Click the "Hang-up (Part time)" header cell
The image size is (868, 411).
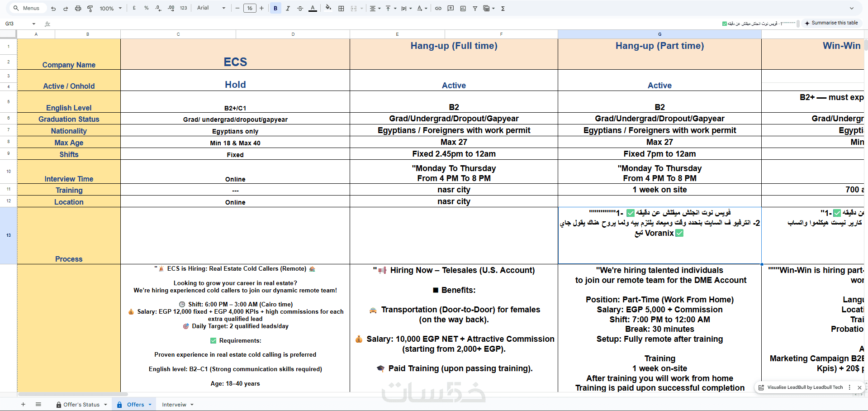pyautogui.click(x=659, y=54)
